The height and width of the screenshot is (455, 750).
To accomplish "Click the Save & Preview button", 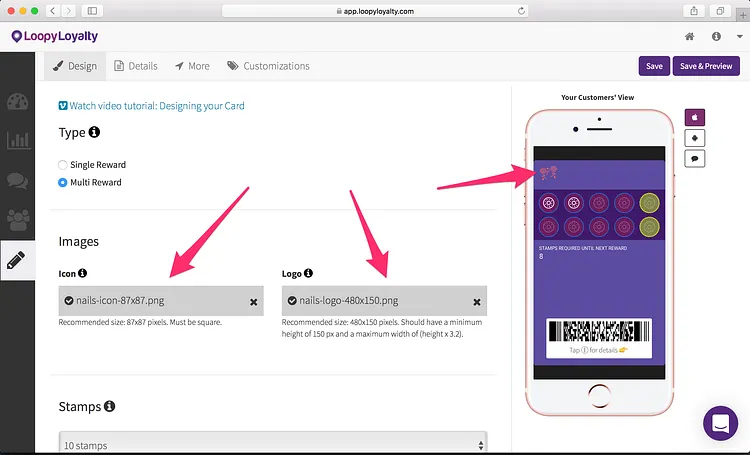I will 706,66.
